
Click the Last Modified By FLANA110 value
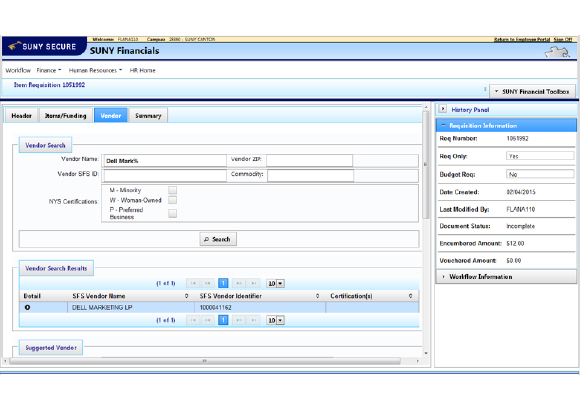point(520,209)
